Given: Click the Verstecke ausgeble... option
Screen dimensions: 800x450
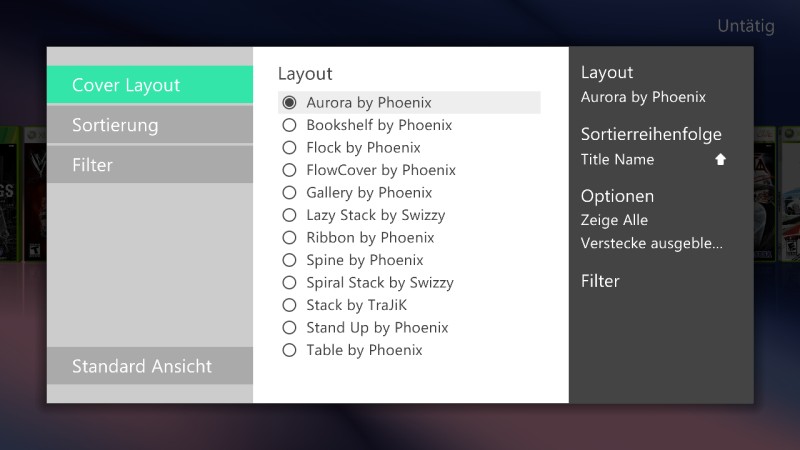Looking at the screenshot, I should [652, 243].
